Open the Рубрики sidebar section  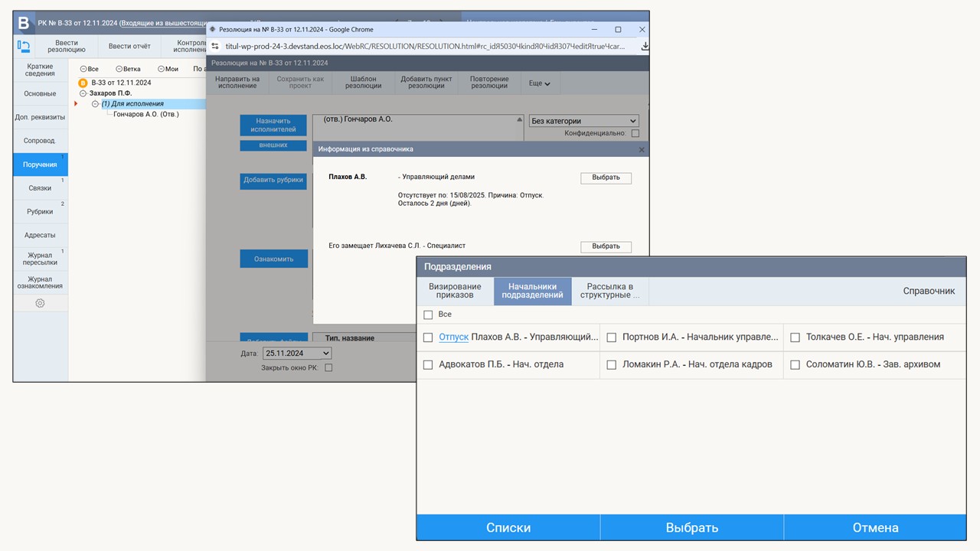tap(40, 211)
